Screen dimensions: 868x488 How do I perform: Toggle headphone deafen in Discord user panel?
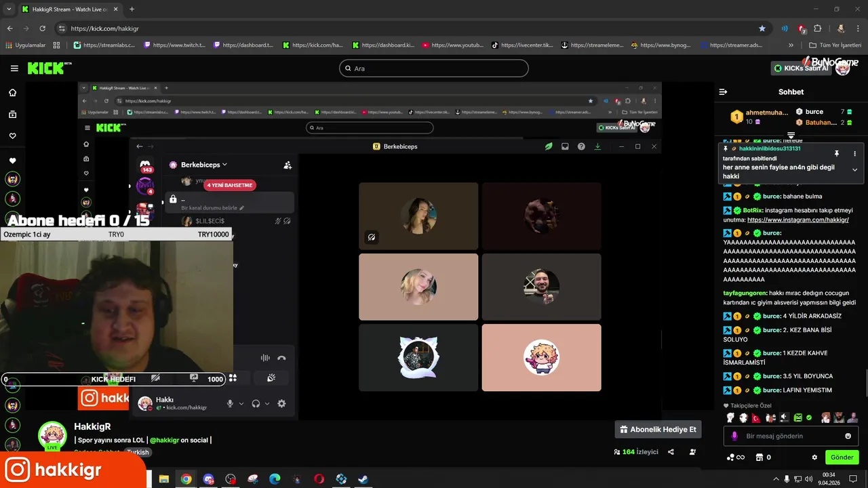(x=256, y=404)
